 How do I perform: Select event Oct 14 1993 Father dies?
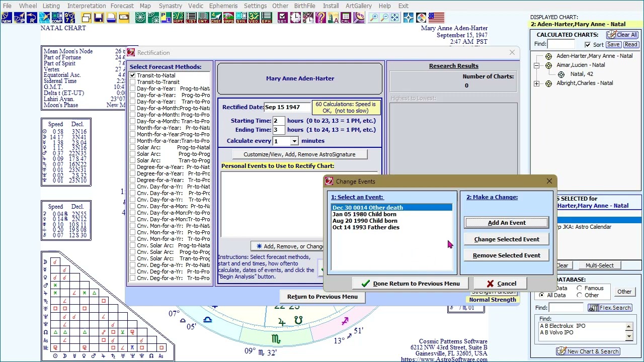pyautogui.click(x=392, y=227)
